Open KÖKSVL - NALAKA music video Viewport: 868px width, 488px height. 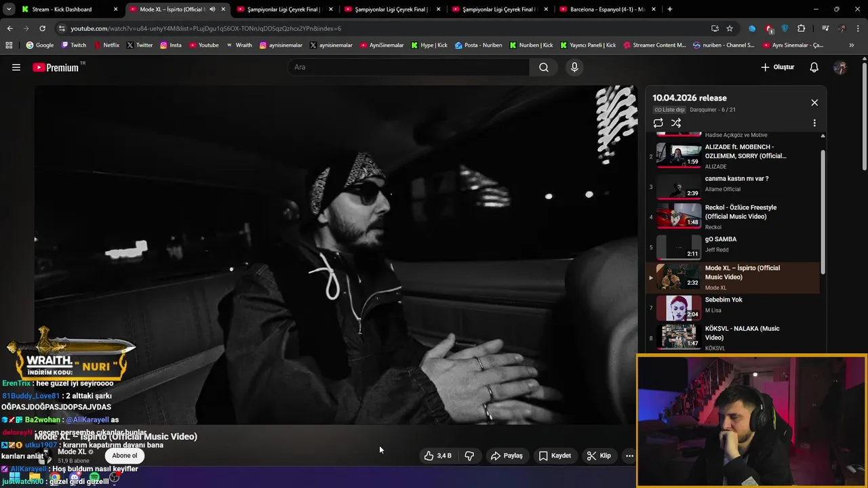734,338
